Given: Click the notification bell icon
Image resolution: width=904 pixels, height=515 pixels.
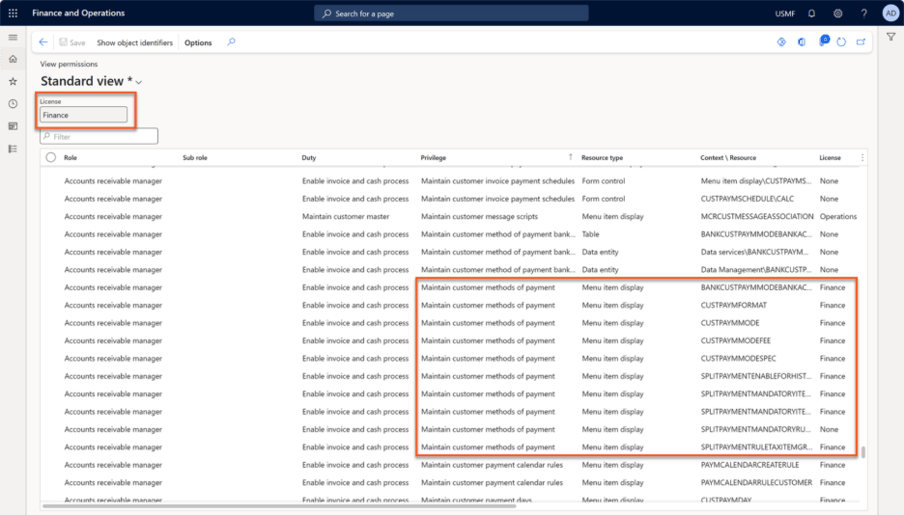Looking at the screenshot, I should tap(812, 13).
